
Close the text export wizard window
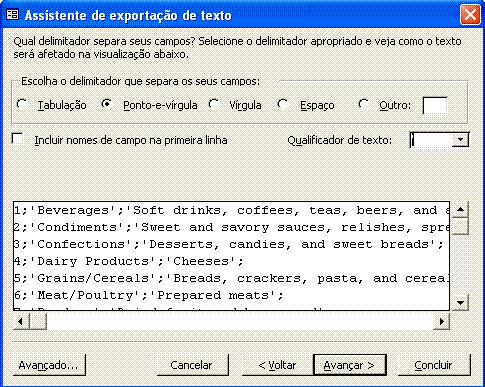(x=470, y=15)
